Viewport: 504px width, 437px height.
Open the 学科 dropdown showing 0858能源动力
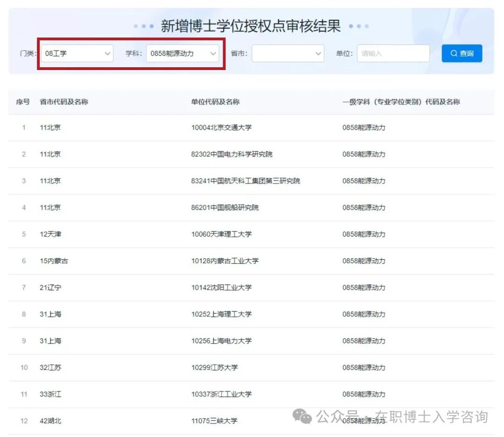pyautogui.click(x=182, y=53)
